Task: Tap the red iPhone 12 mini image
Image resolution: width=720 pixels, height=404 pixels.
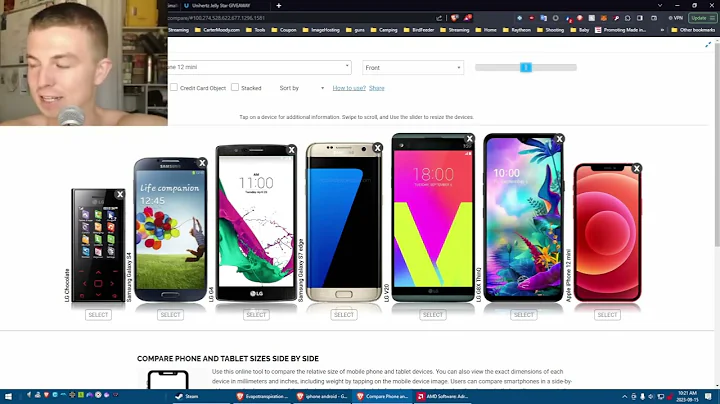Action: pyautogui.click(x=608, y=232)
